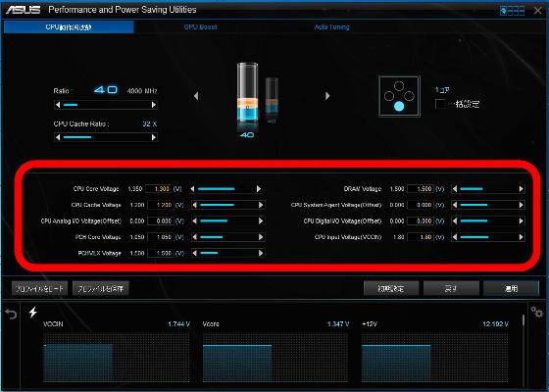Show previous cylinder with carousel left arrow
The width and height of the screenshot is (549, 392).
point(196,96)
